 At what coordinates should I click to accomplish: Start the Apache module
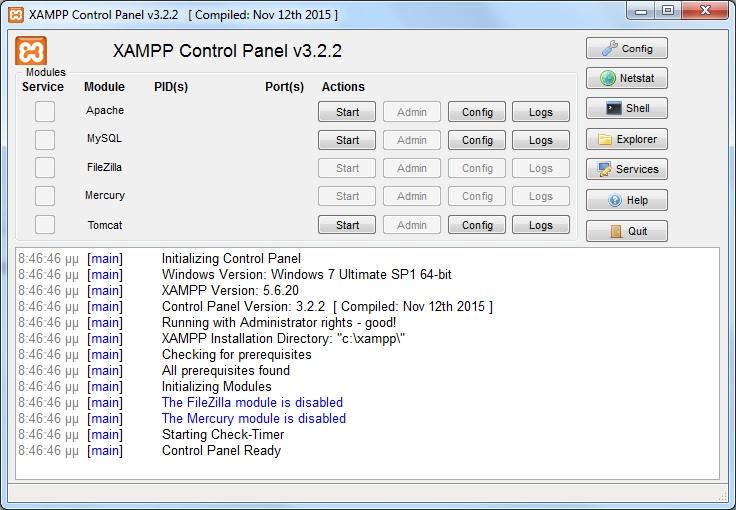[347, 112]
